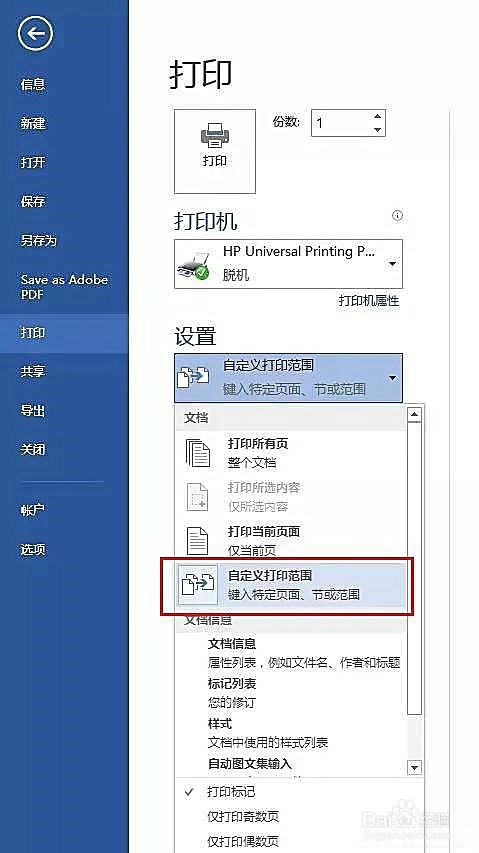Open the 打印机属性 (Printer Properties) link
The image size is (479, 853).
tap(369, 300)
